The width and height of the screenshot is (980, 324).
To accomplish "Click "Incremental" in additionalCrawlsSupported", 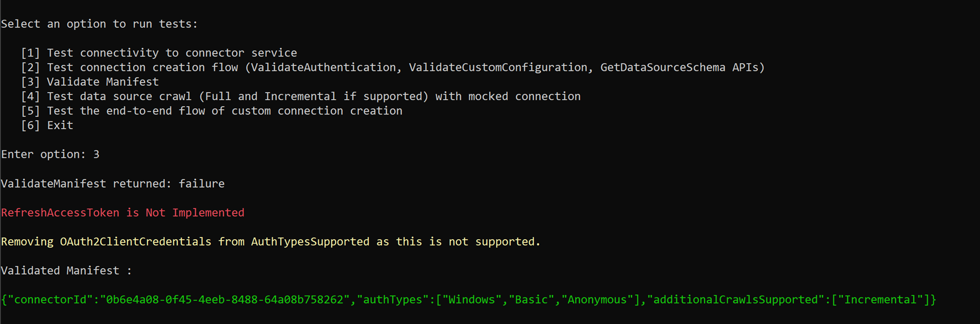I will tap(877, 300).
